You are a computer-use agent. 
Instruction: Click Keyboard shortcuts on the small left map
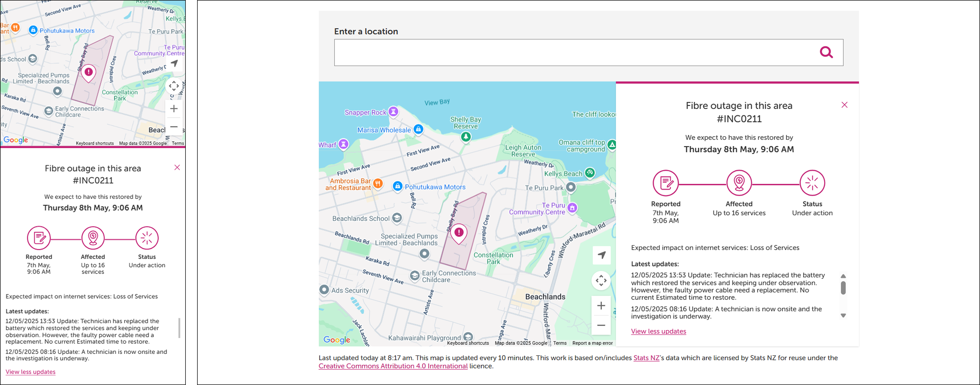coord(95,143)
